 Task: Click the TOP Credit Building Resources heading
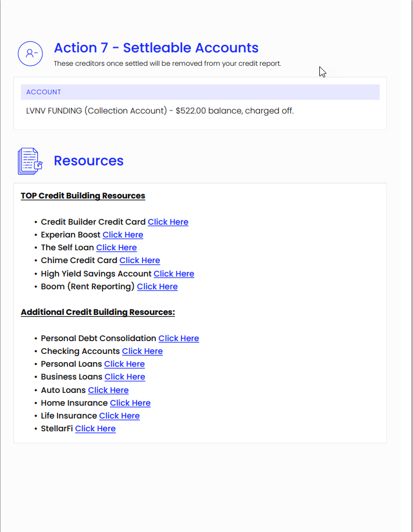(83, 196)
